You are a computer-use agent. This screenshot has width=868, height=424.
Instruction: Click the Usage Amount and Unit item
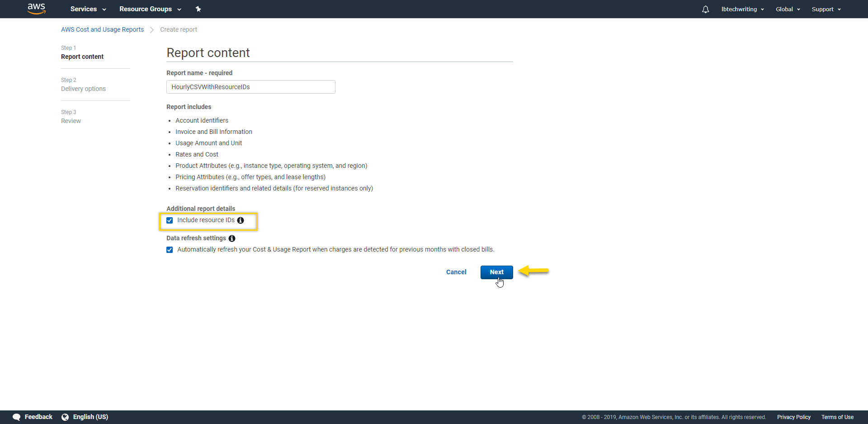pyautogui.click(x=208, y=143)
